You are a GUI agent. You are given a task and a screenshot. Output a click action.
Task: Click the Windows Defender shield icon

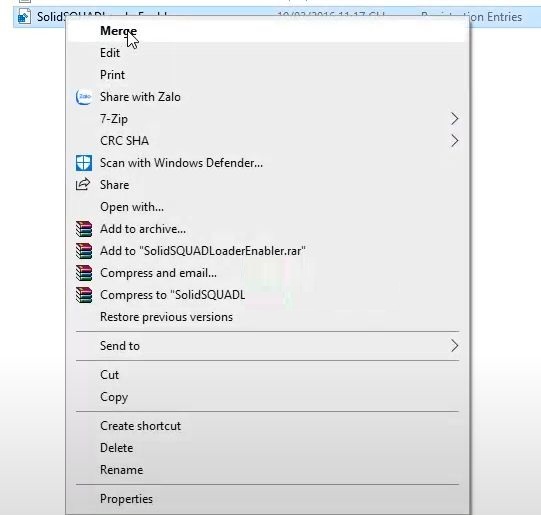click(x=84, y=163)
